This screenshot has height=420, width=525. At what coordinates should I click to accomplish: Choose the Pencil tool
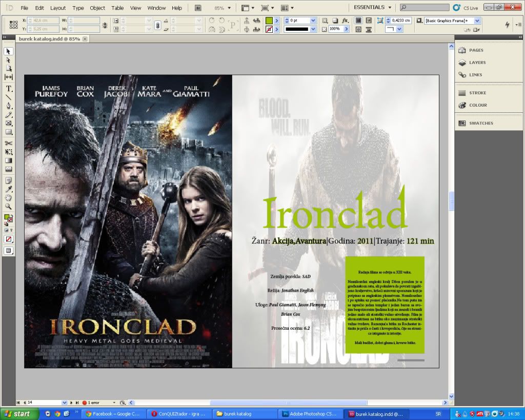click(x=8, y=114)
